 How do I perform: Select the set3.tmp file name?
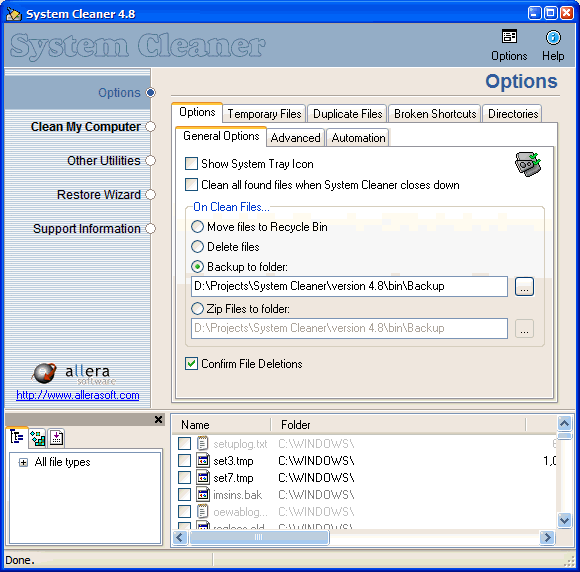point(233,461)
